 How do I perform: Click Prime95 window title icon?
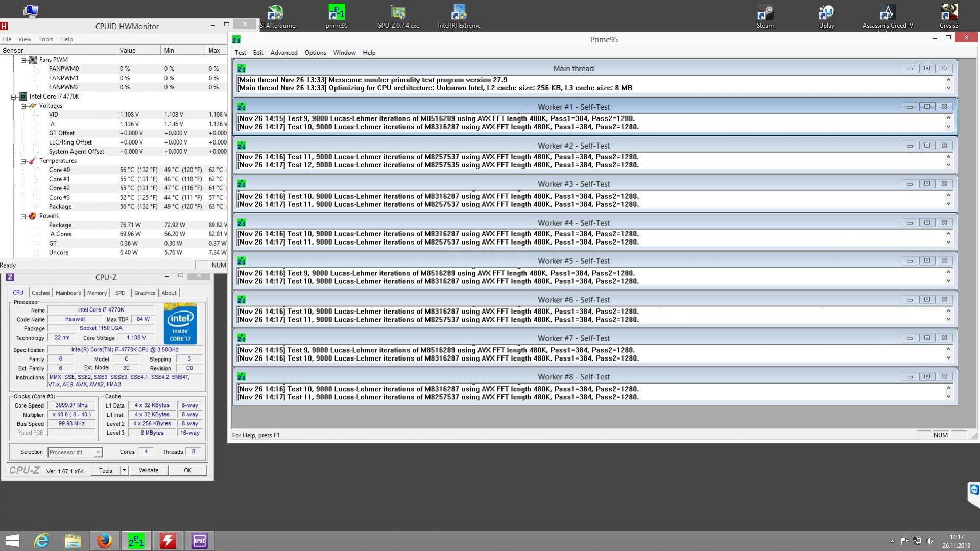[x=236, y=39]
